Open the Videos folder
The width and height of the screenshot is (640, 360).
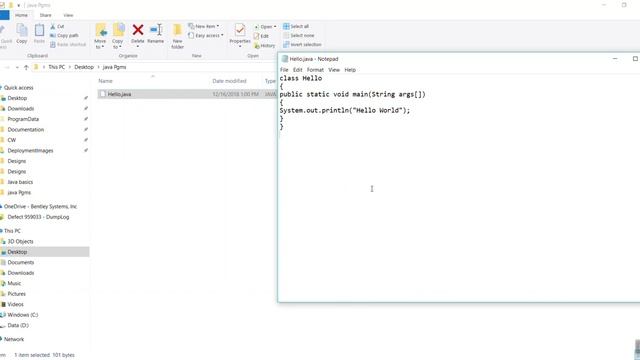click(16, 304)
